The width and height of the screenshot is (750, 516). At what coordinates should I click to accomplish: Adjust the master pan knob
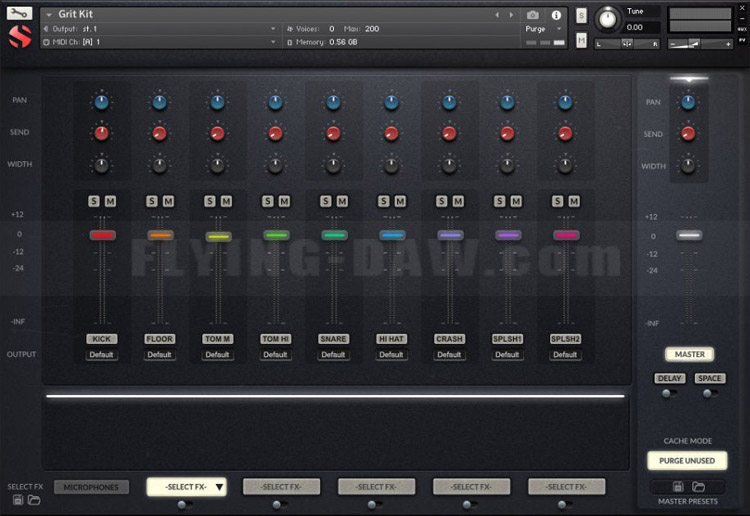click(688, 102)
